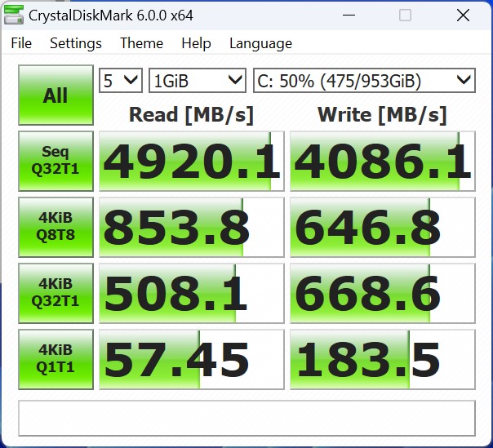Click the 4KiB Q32T1 write value 668.6
This screenshot has width=493, height=448.
pyautogui.click(x=382, y=293)
